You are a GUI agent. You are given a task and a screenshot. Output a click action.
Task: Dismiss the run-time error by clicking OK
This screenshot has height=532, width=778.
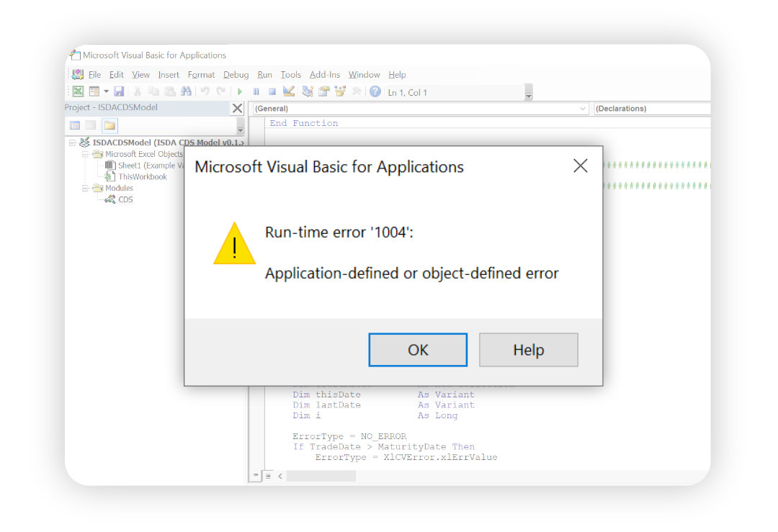point(418,350)
